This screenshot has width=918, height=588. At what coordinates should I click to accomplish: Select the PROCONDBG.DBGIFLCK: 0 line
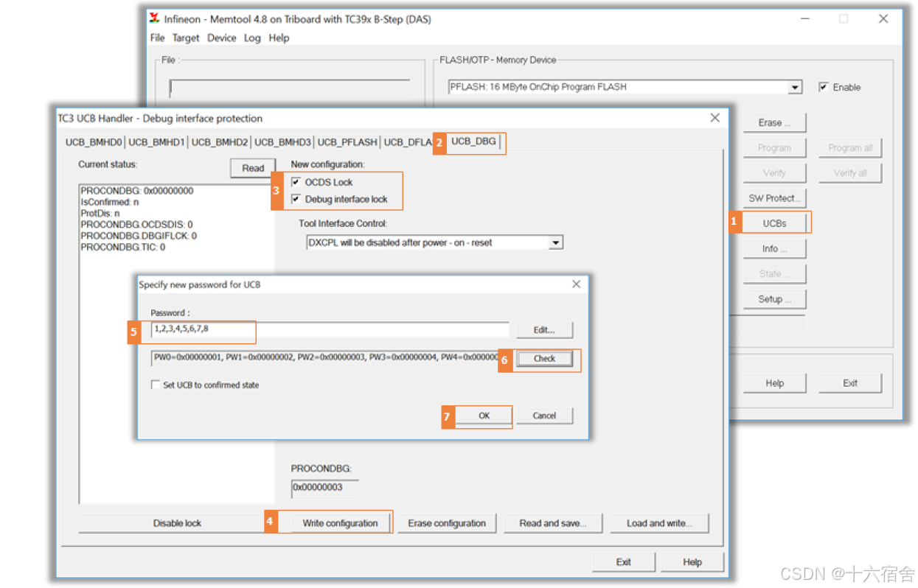[x=139, y=236]
